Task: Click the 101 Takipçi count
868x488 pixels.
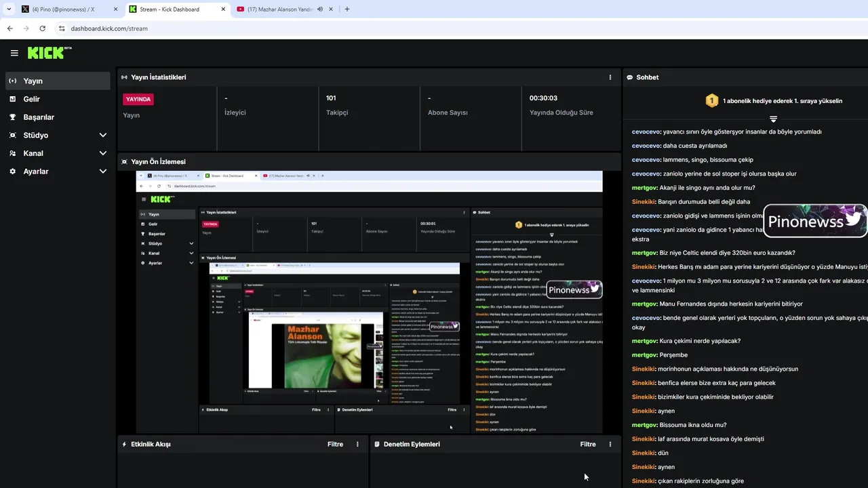Action: [331, 98]
